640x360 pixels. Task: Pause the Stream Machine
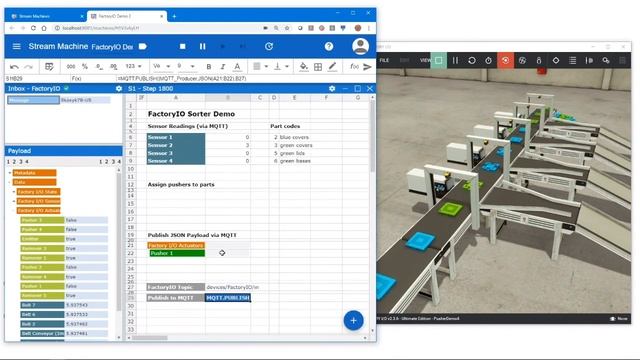coord(202,47)
